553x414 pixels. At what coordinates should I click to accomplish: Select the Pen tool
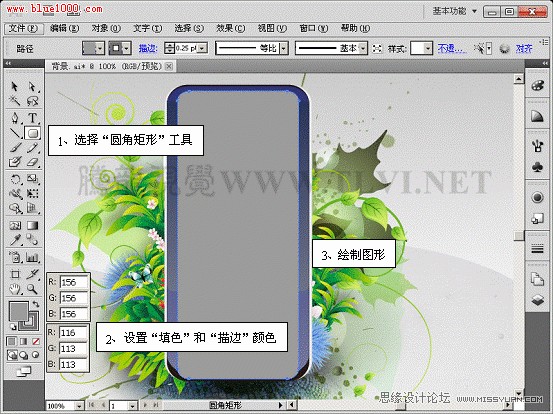(x=14, y=118)
